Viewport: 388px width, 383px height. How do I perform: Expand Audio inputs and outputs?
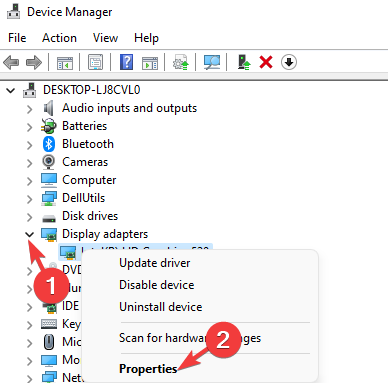(x=30, y=109)
